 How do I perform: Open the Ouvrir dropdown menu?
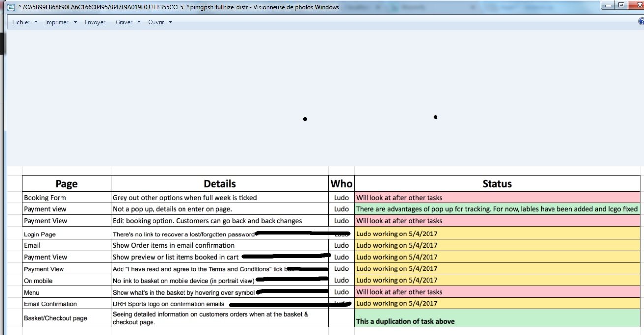coord(160,22)
